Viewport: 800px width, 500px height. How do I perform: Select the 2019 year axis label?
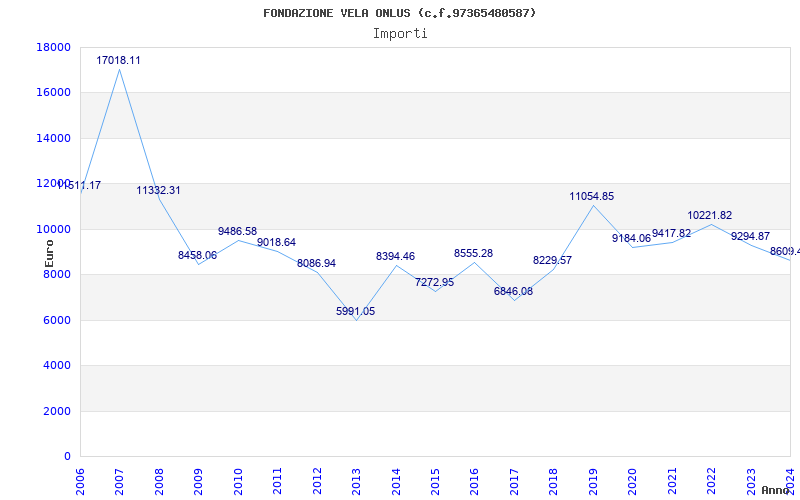(592, 481)
